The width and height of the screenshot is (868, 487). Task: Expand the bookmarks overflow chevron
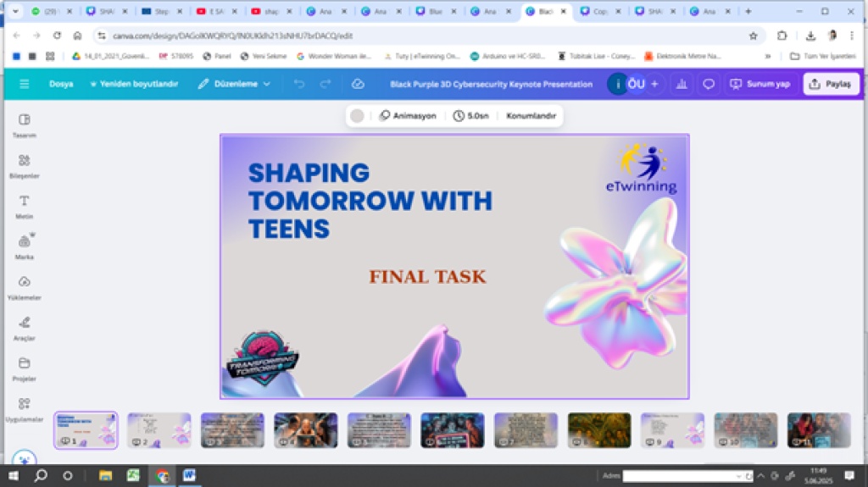[x=768, y=56]
